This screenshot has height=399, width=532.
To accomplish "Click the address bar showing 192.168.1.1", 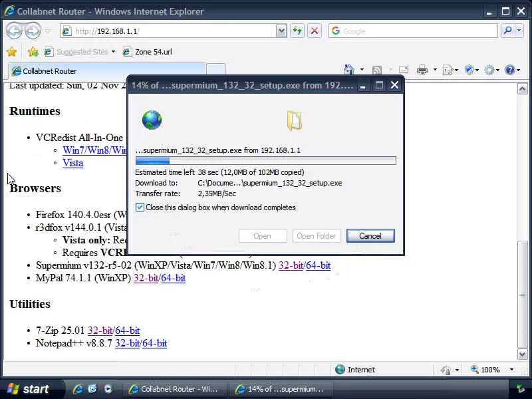I will pos(168,31).
